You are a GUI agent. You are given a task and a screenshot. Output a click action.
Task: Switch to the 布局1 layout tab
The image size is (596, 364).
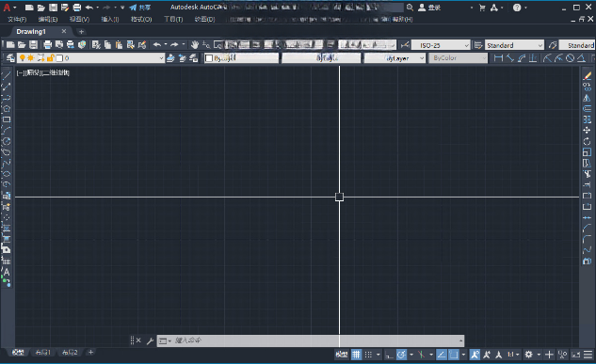tap(43, 353)
